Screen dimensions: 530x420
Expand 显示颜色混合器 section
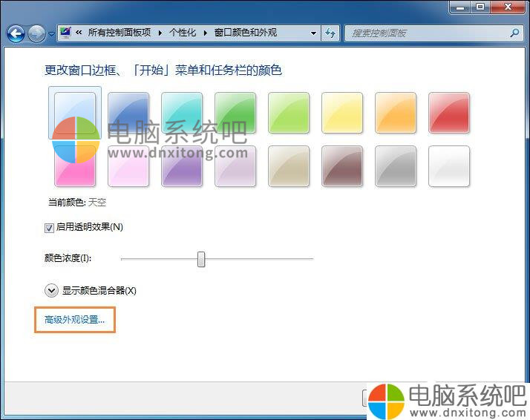(51, 291)
